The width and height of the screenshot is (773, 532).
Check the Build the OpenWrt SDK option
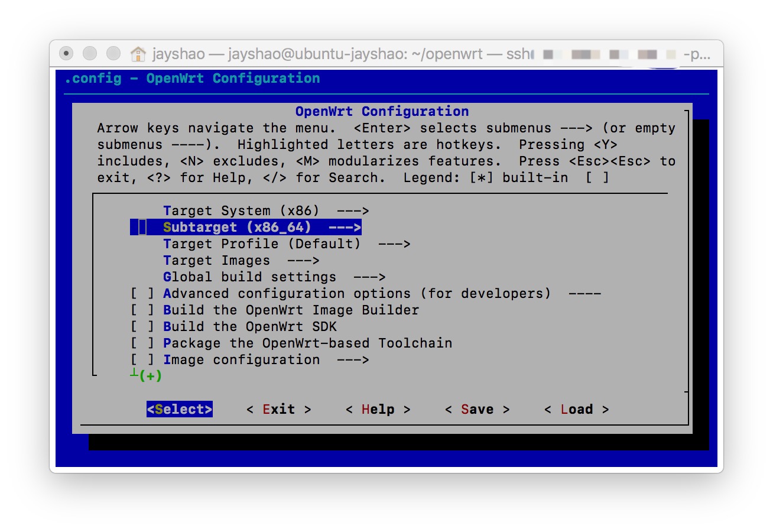tap(142, 327)
